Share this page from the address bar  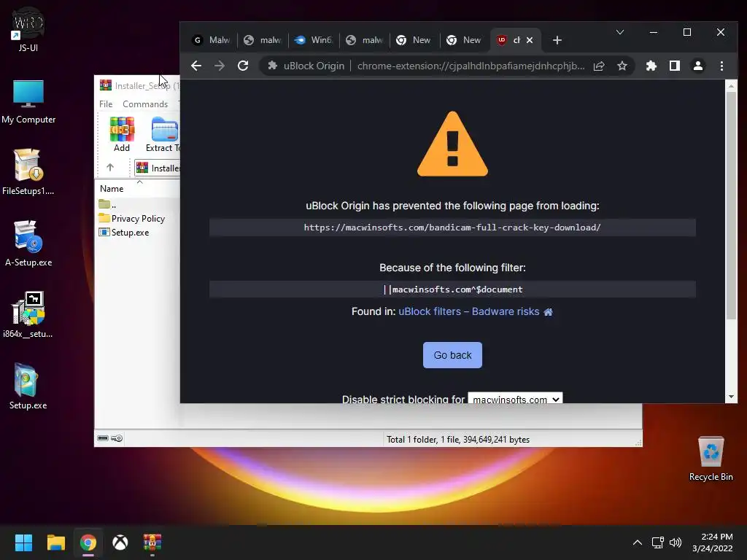[x=599, y=66]
